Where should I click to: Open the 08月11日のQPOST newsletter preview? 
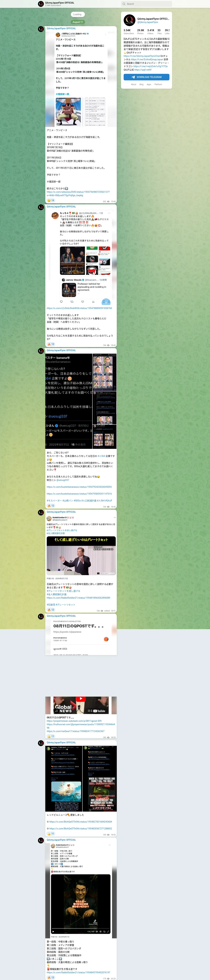coord(81,637)
